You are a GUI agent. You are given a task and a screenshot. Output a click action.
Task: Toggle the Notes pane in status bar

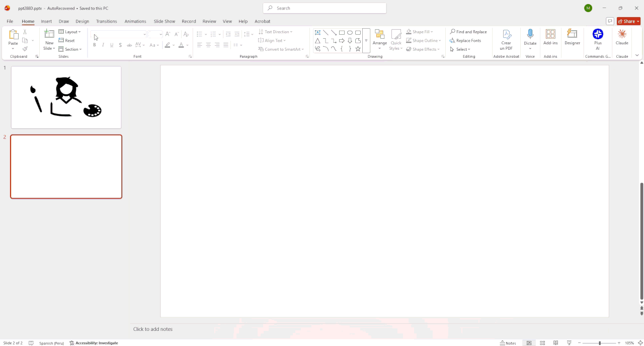(x=508, y=343)
